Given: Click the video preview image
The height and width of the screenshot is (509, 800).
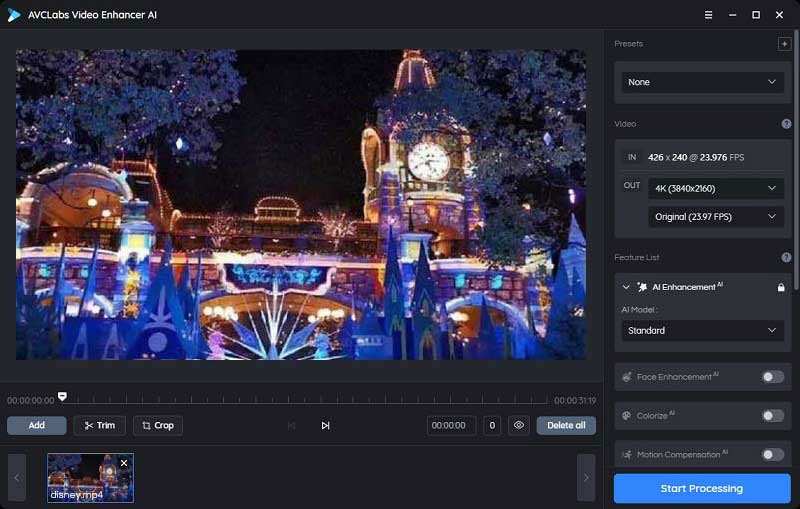Looking at the screenshot, I should coord(301,205).
